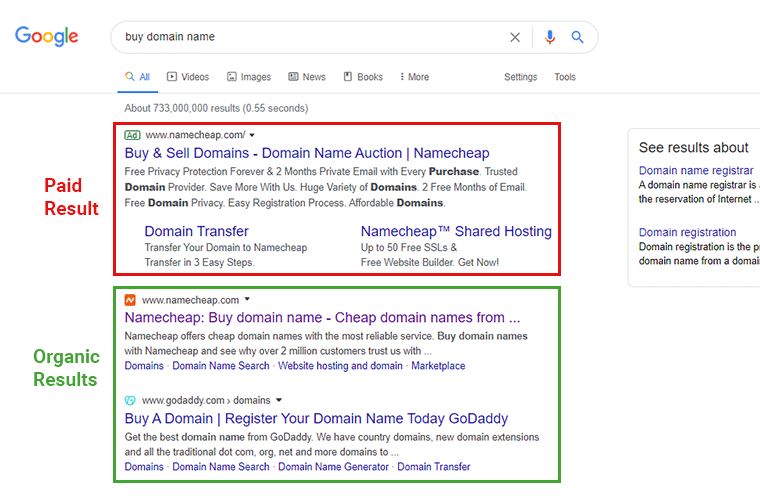Open search Tools
This screenshot has width=760, height=496.
coord(565,77)
